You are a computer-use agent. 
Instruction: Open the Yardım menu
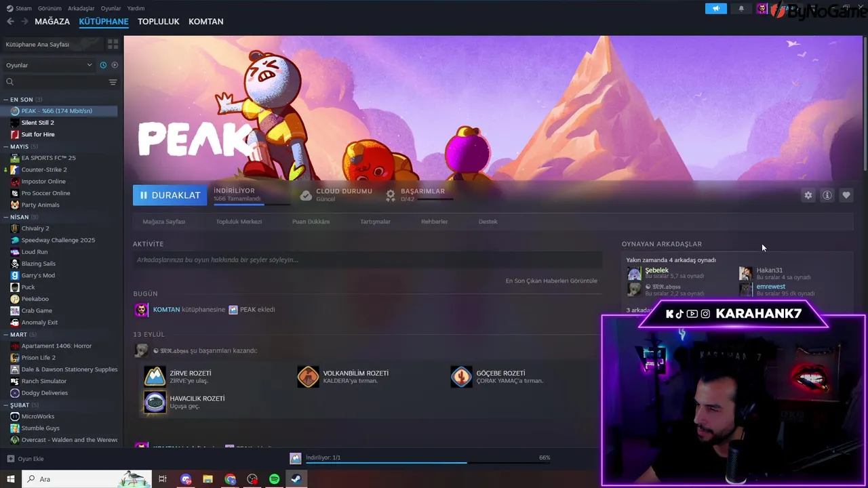136,8
